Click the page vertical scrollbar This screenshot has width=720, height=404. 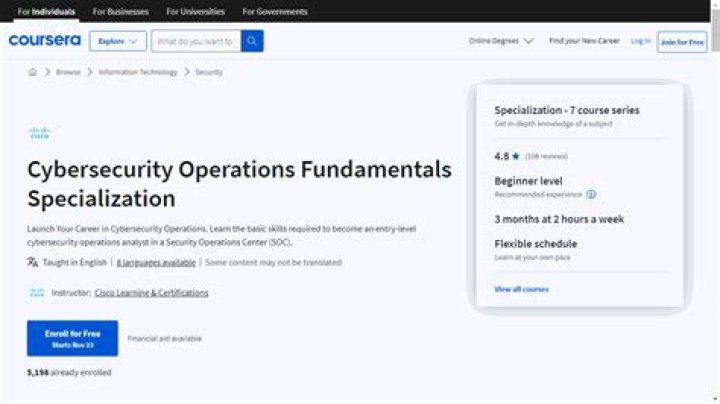coord(715,202)
